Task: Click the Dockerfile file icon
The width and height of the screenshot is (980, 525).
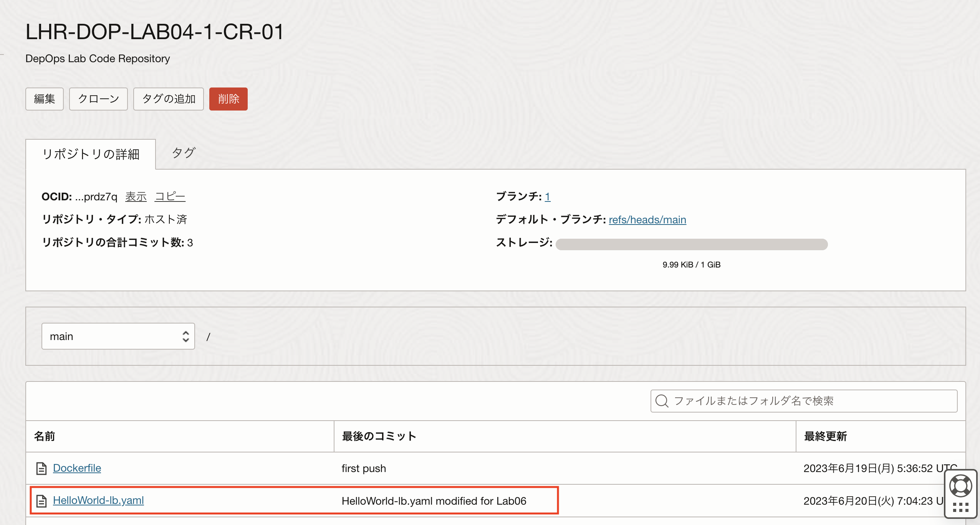Action: pyautogui.click(x=41, y=468)
